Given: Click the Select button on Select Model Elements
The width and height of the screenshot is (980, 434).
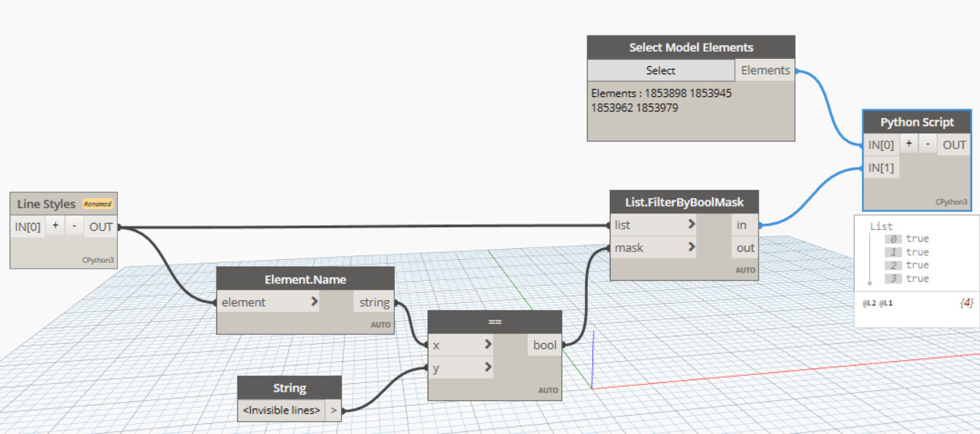Looking at the screenshot, I should point(660,70).
